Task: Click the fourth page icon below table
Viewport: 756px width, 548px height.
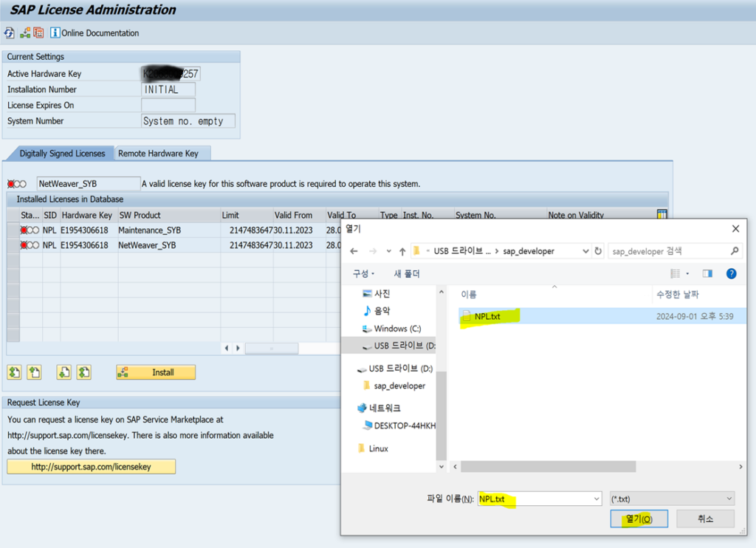Action: 84,372
